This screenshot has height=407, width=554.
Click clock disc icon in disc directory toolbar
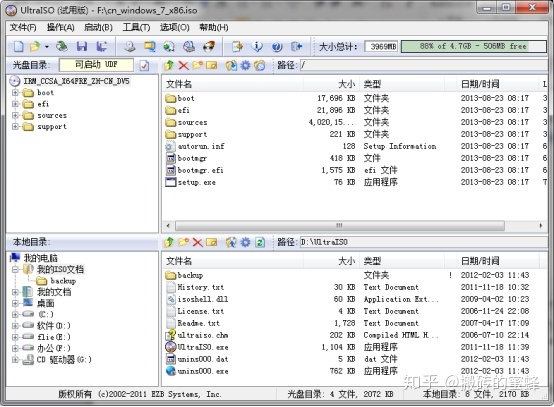click(x=260, y=65)
